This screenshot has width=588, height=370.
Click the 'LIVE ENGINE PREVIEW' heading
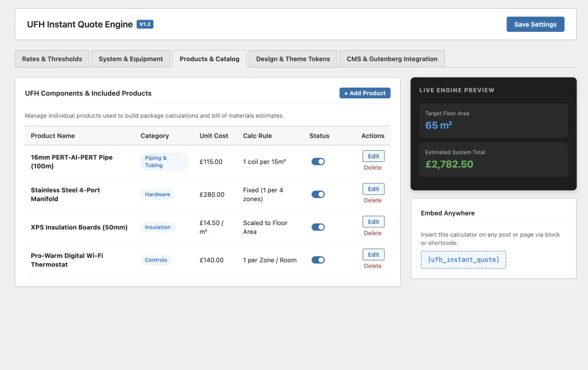tap(457, 90)
